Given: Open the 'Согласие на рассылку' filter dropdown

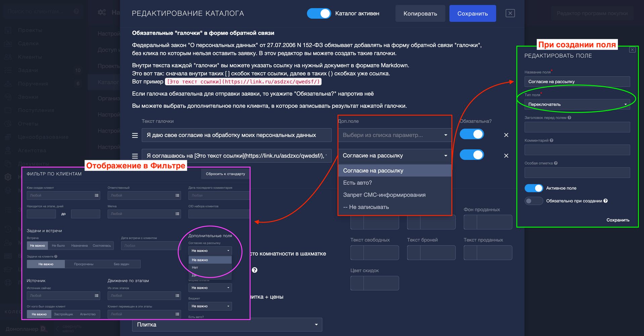Looking at the screenshot, I should click(x=210, y=251).
